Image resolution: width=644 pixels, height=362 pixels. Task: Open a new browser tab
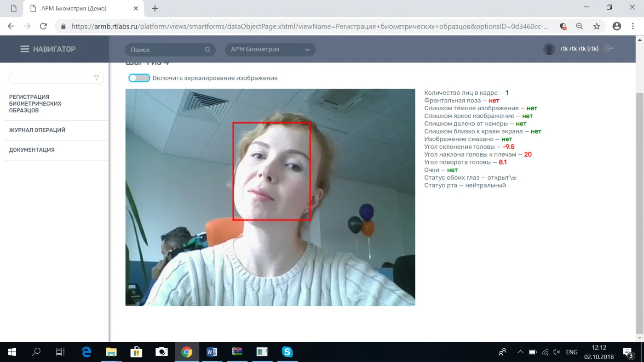click(x=155, y=8)
